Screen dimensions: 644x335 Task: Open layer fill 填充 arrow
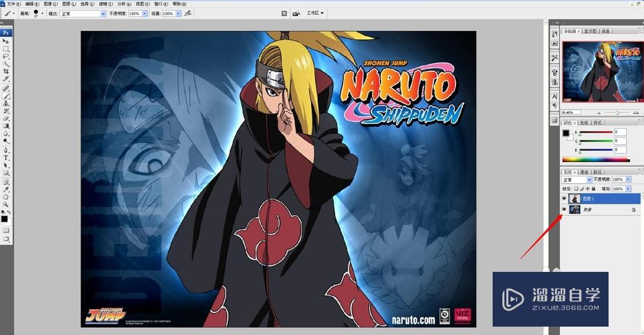[628, 189]
